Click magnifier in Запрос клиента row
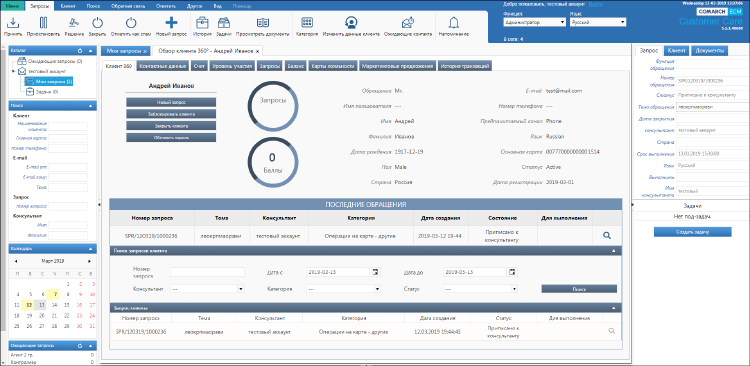 [611, 331]
